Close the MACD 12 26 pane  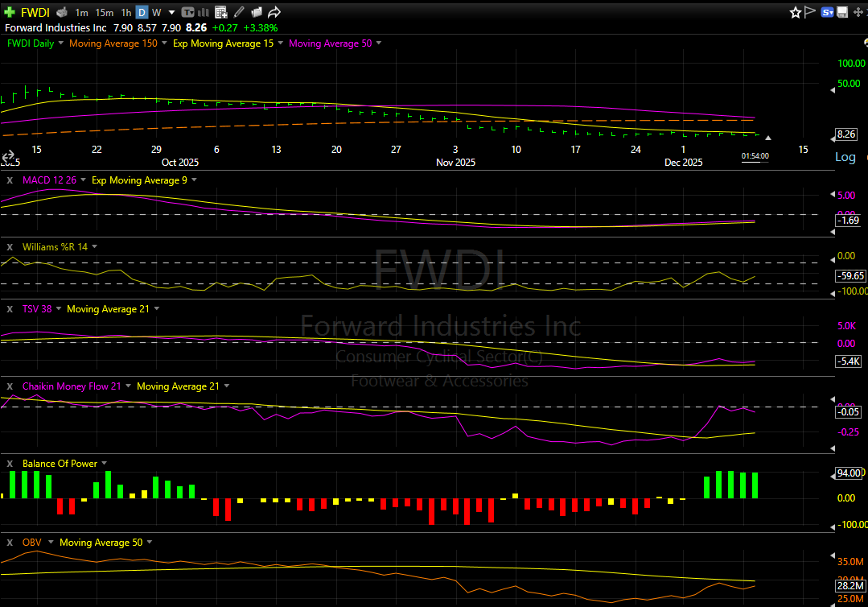(10, 180)
